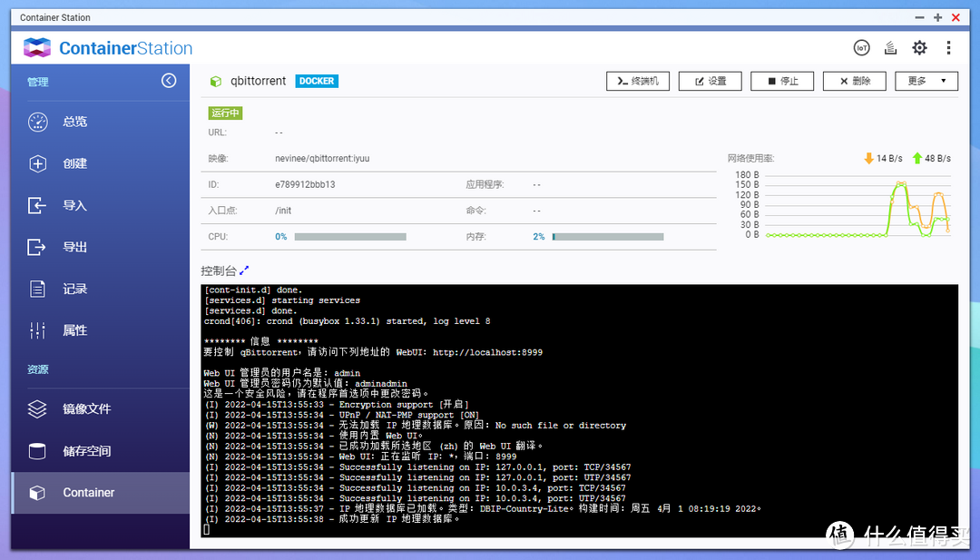This screenshot has width=980, height=560.
Task: Click the 储存空间 cylinder icon
Action: [37, 451]
